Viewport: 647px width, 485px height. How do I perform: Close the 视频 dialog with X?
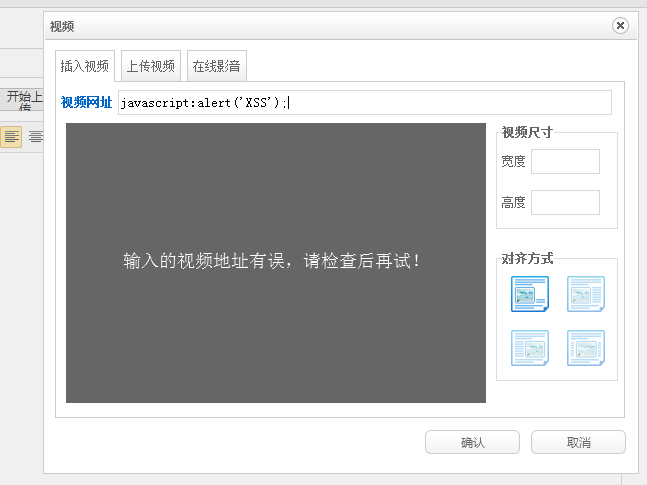coord(620,26)
